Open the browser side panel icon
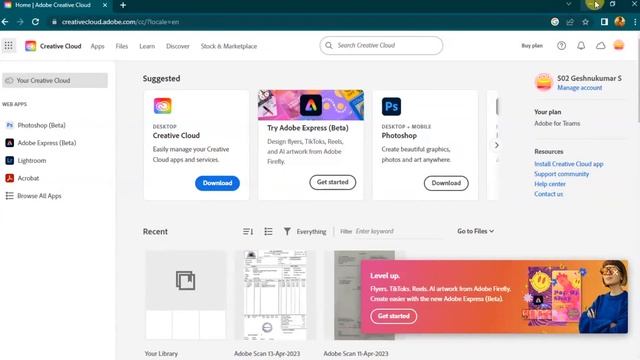Viewport: 640px width, 360px height. pyautogui.click(x=604, y=22)
